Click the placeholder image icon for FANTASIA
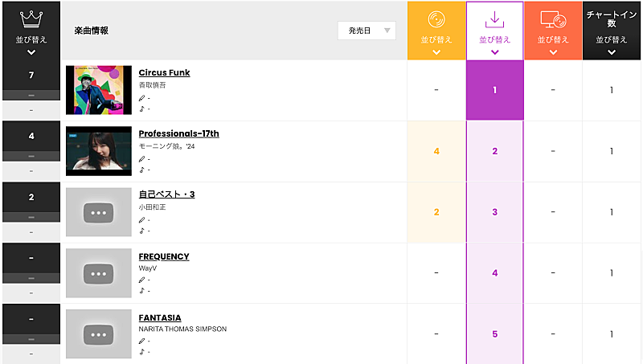The width and height of the screenshot is (643, 364). pyautogui.click(x=99, y=334)
